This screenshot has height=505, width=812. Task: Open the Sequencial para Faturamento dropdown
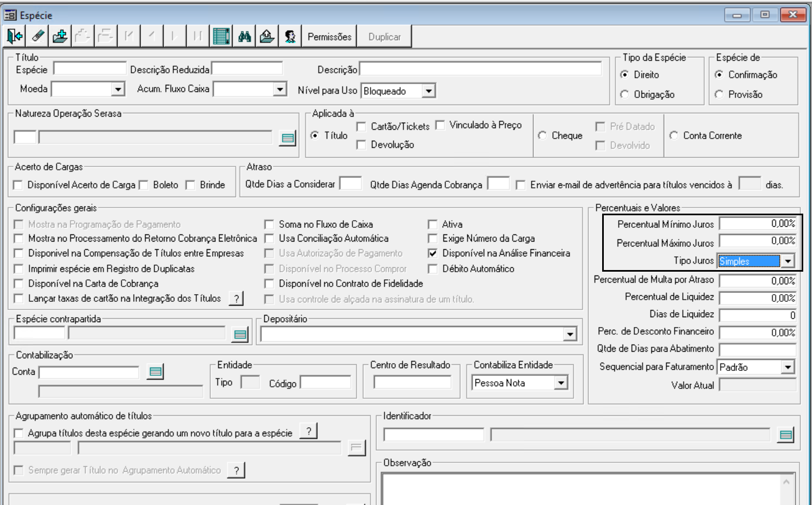pyautogui.click(x=788, y=367)
